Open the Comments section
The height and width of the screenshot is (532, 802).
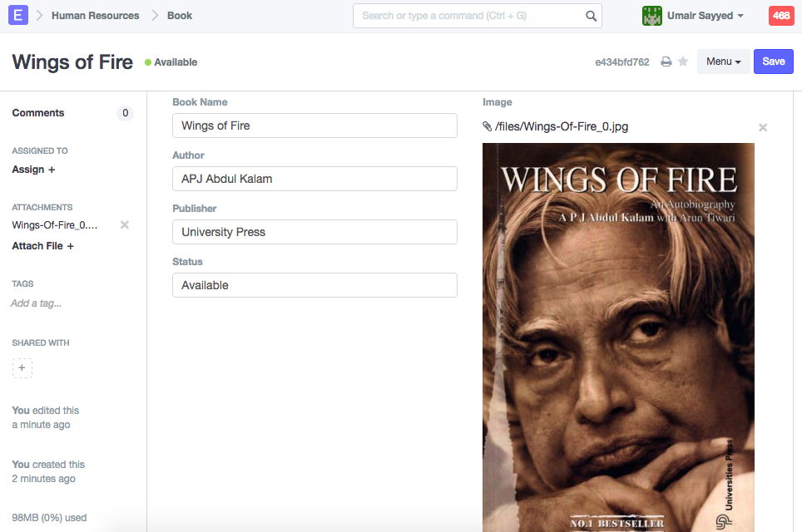point(37,113)
